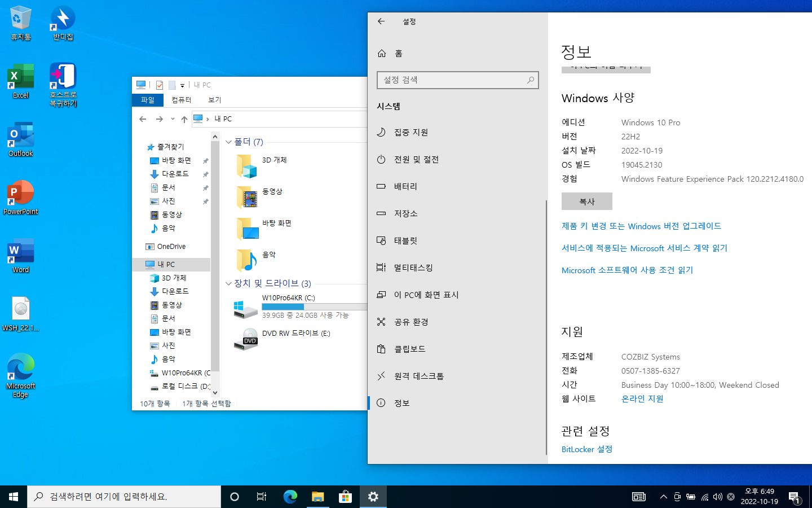Click the Explorer nav pane scrollbar down arrow
Screen dimensions: 812x508
215,393
